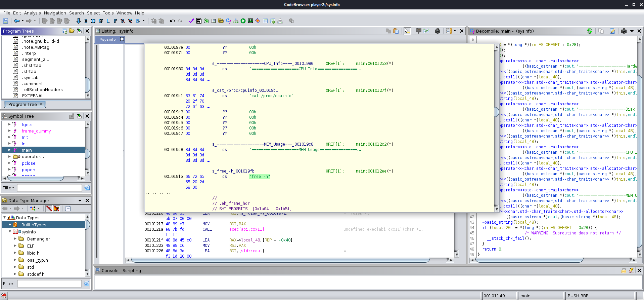The height and width of the screenshot is (300, 644).
Task: Open the Data Type Manager dropdown menu arrow
Action: (x=80, y=200)
